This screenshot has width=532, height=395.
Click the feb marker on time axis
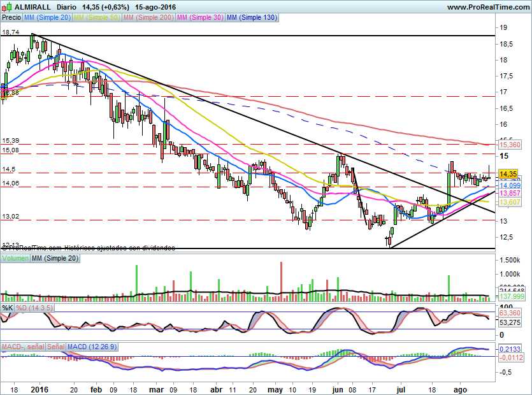coord(96,389)
